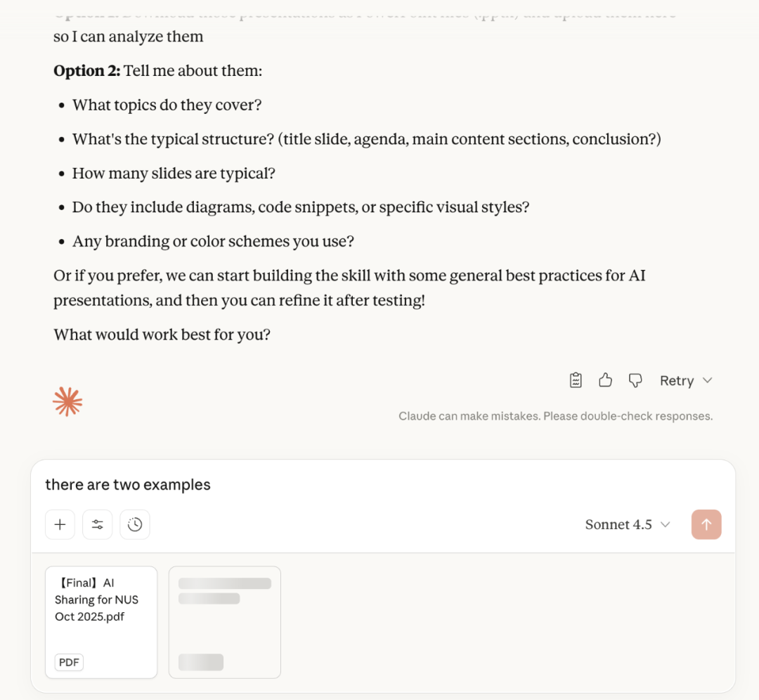Give the response a thumbs down
The height and width of the screenshot is (700, 759).
(x=635, y=380)
